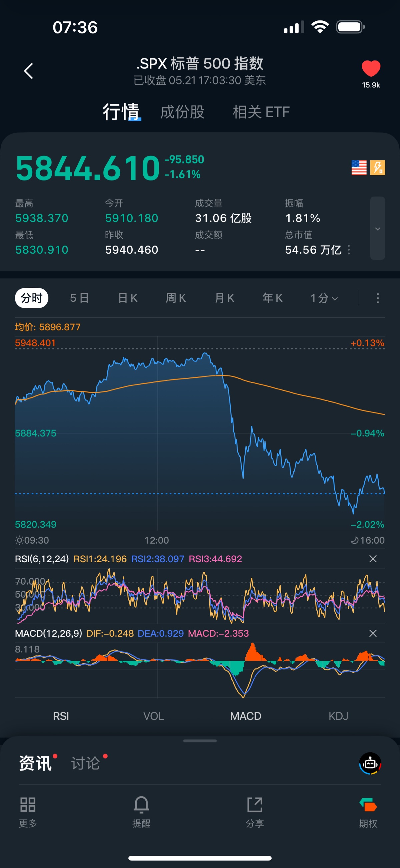Open chart settings three-dot menu
The height and width of the screenshot is (868, 400).
[377, 298]
